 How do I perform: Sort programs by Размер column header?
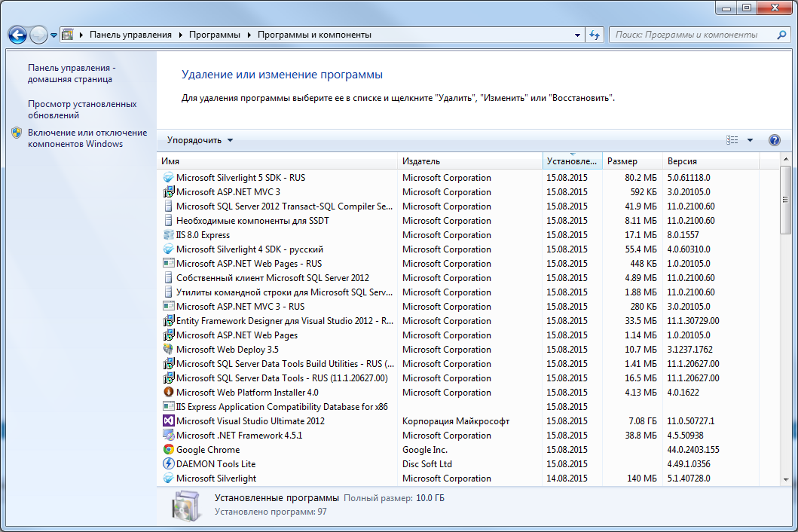click(x=631, y=161)
